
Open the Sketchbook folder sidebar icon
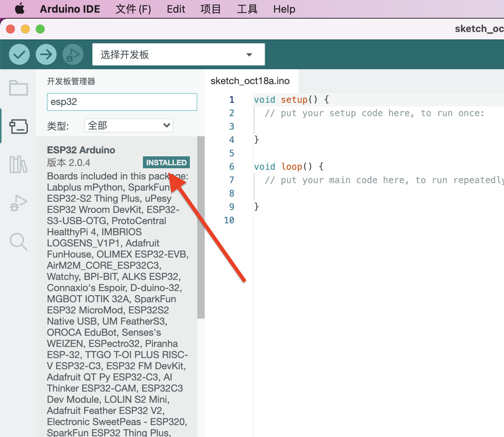19,88
